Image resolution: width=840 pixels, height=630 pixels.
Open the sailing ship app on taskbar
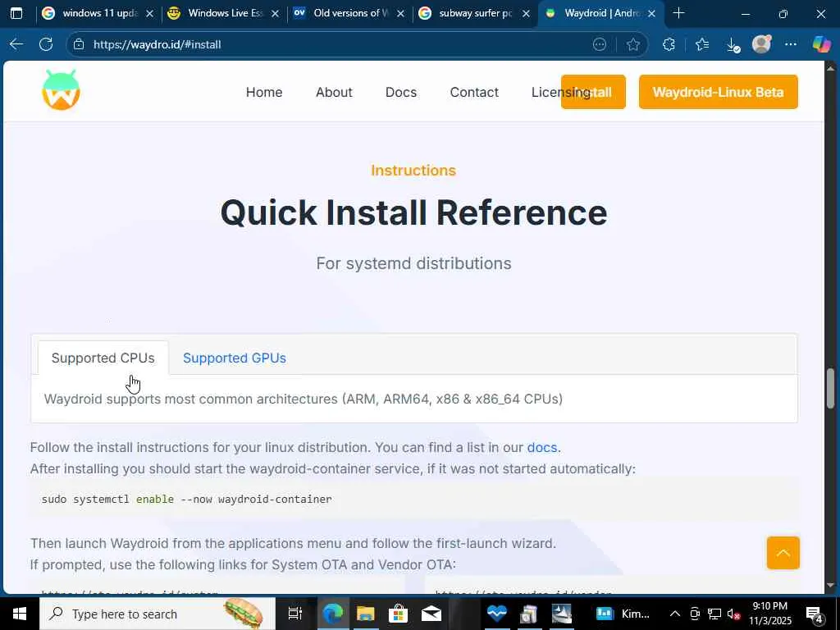coord(561,614)
